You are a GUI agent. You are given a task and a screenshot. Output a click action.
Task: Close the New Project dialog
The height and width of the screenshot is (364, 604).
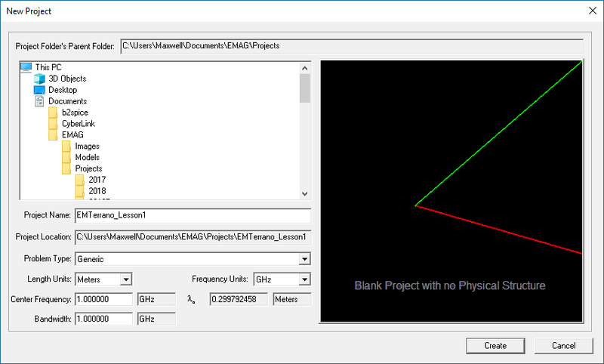click(593, 11)
